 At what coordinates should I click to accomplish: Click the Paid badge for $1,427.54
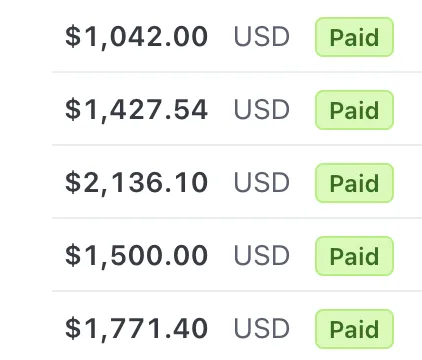coord(354,110)
